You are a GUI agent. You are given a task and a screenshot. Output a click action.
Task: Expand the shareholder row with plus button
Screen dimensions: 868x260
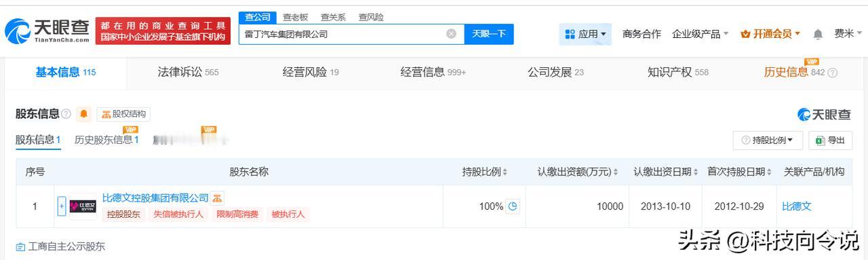coord(62,206)
